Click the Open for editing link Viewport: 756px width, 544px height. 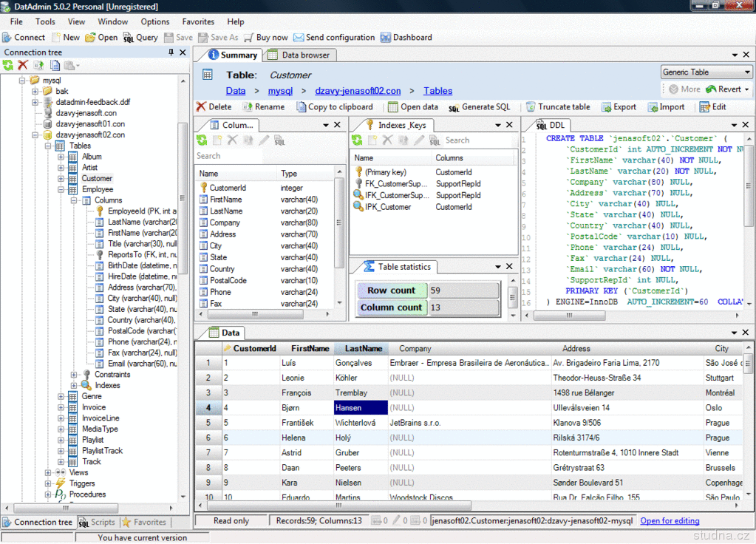(670, 521)
